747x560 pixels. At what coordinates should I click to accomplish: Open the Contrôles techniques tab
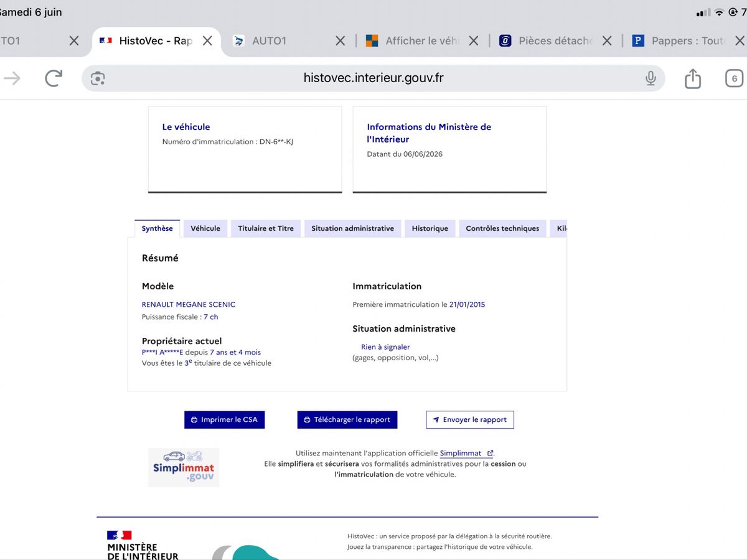(503, 228)
